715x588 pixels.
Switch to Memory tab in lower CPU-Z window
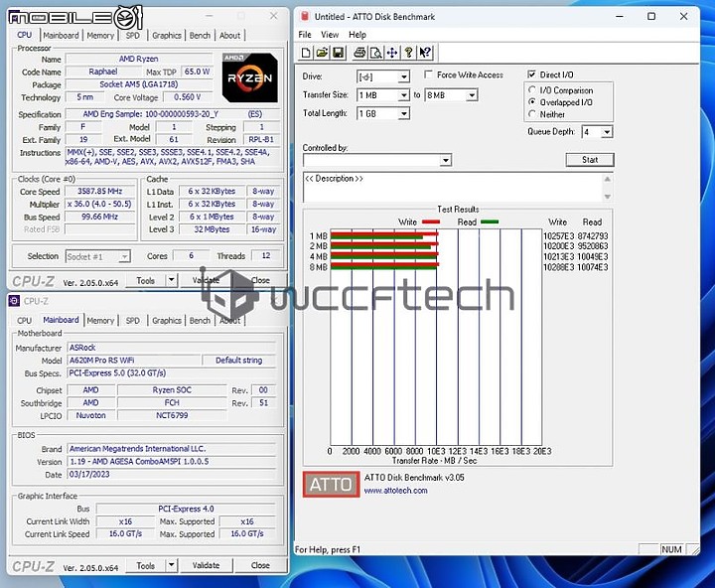(100, 320)
